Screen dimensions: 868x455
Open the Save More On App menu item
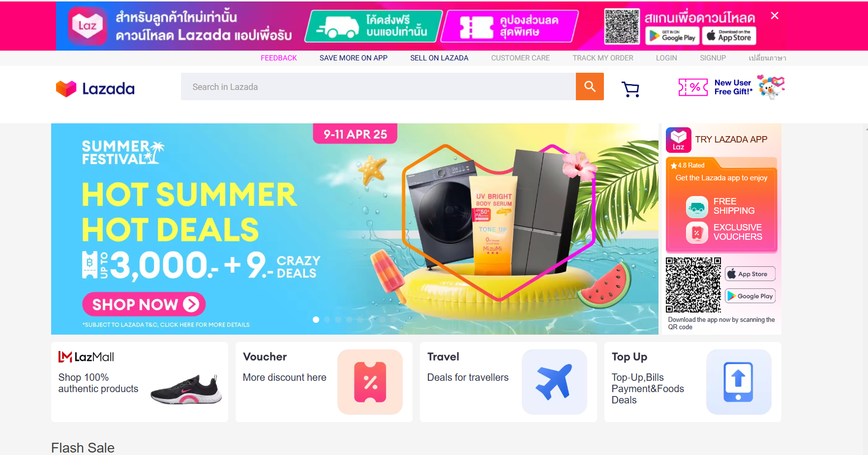point(354,58)
